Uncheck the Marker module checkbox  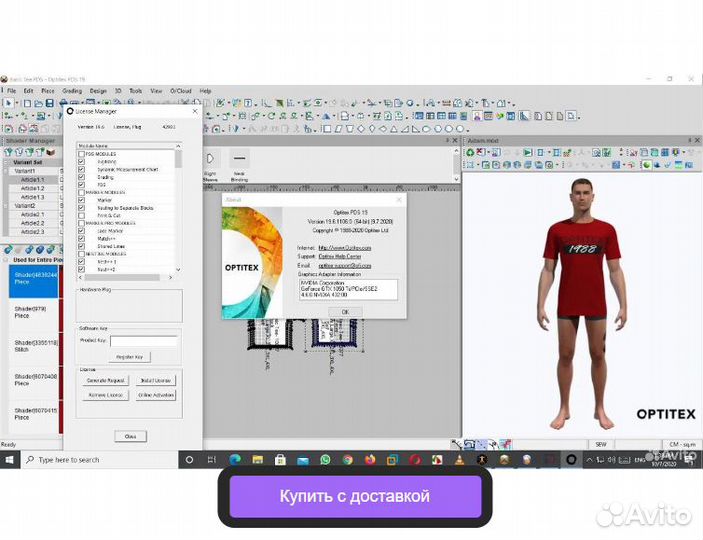82,200
